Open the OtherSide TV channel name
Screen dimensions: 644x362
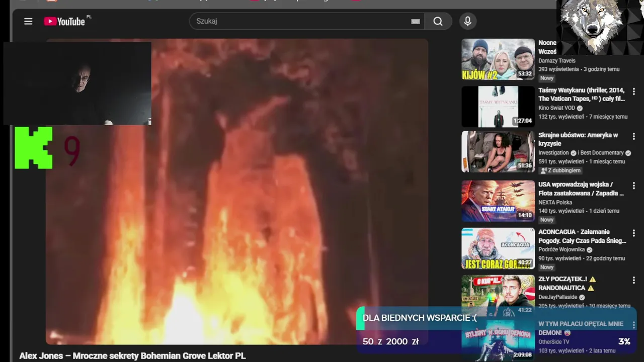click(x=554, y=342)
